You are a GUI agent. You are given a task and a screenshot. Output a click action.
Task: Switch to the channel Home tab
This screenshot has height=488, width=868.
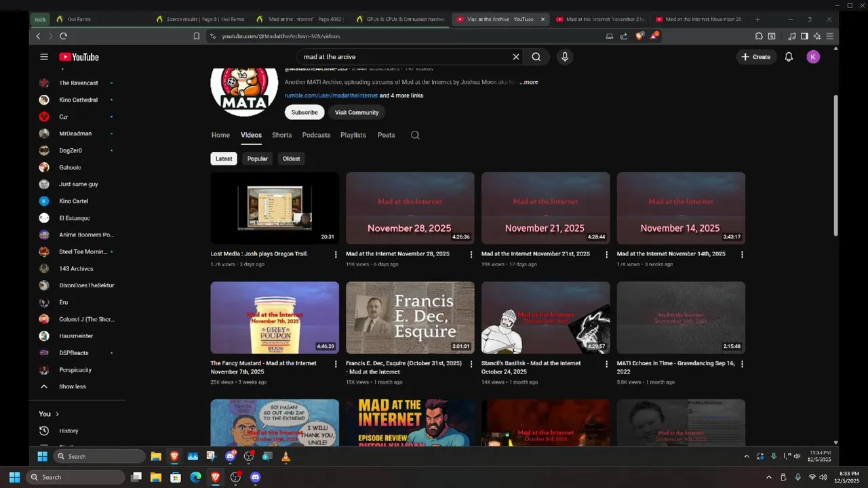coord(220,135)
